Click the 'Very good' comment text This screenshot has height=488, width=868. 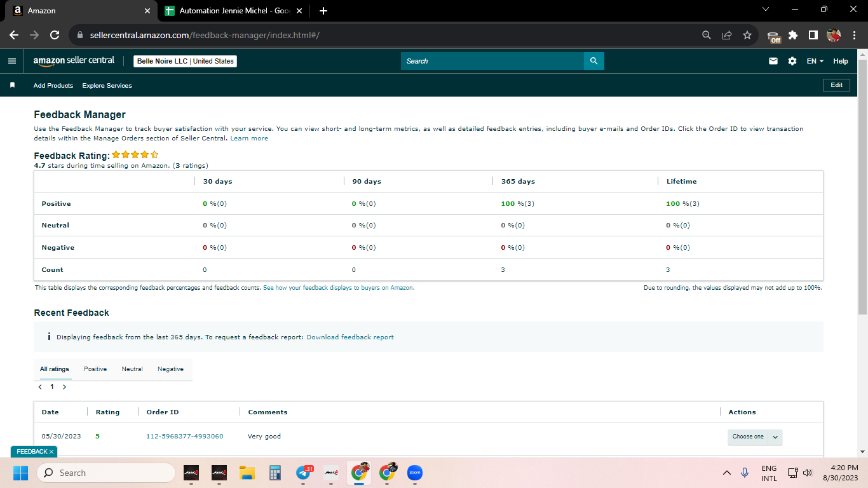coord(264,437)
